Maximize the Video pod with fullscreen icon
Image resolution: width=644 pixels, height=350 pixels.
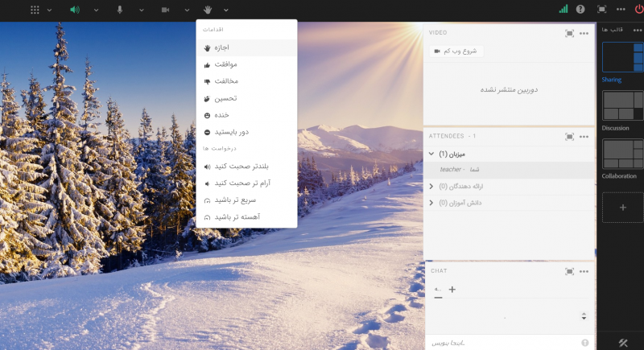pyautogui.click(x=569, y=33)
